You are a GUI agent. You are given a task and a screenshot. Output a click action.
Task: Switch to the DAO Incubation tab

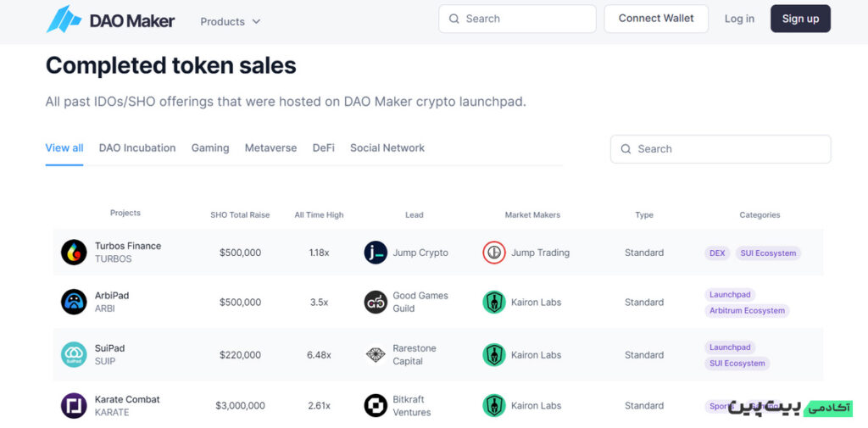137,147
